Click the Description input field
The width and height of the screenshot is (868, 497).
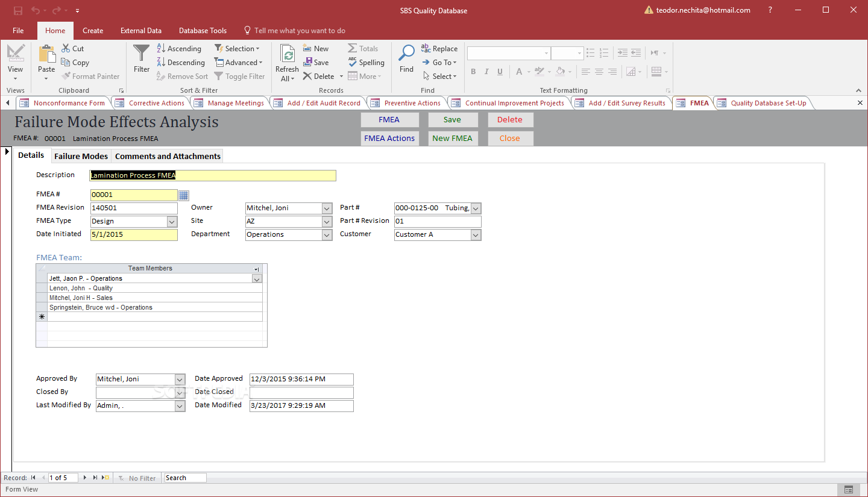tap(213, 176)
